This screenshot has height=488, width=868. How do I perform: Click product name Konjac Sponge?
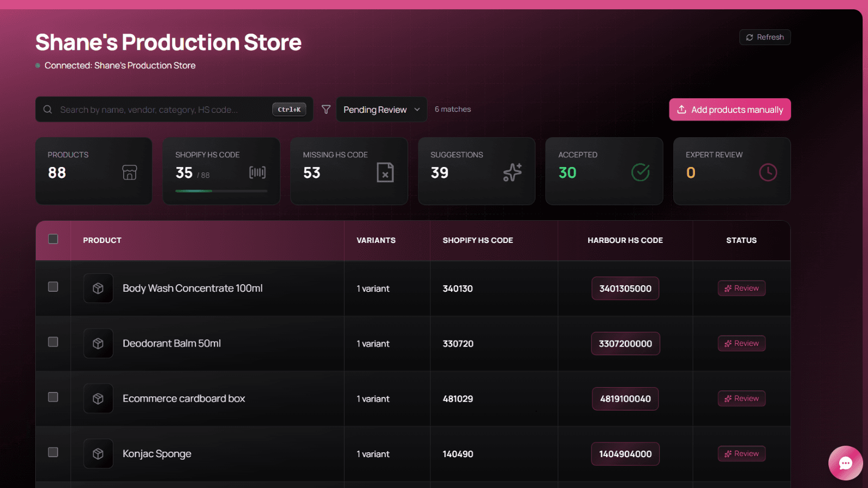[x=157, y=454]
